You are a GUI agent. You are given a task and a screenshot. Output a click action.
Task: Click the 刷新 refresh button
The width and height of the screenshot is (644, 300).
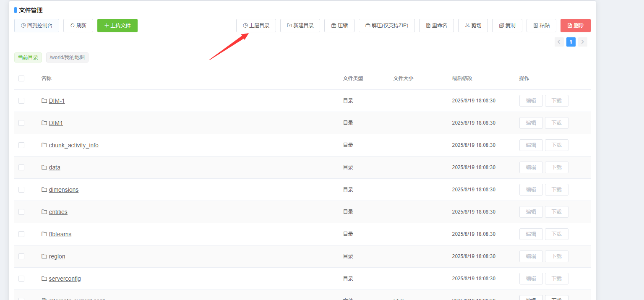[x=78, y=26]
